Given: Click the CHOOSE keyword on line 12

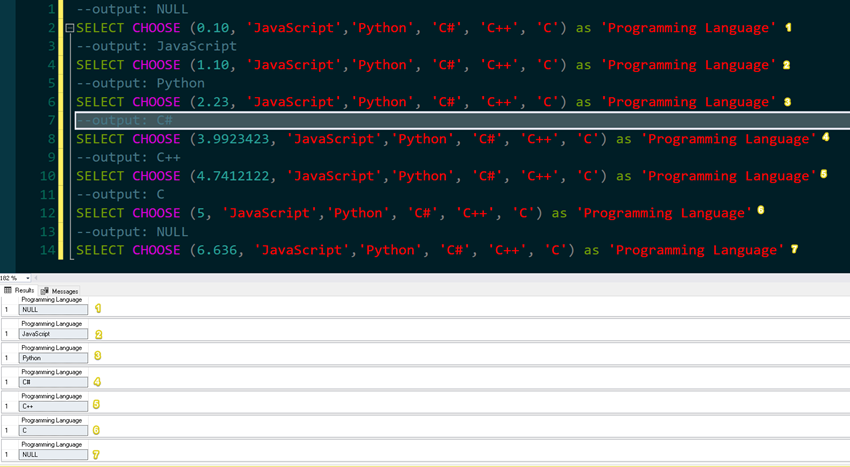Looking at the screenshot, I should tap(156, 213).
